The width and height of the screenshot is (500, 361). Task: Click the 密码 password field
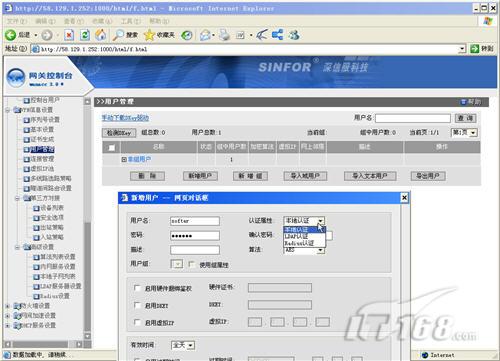click(x=195, y=236)
